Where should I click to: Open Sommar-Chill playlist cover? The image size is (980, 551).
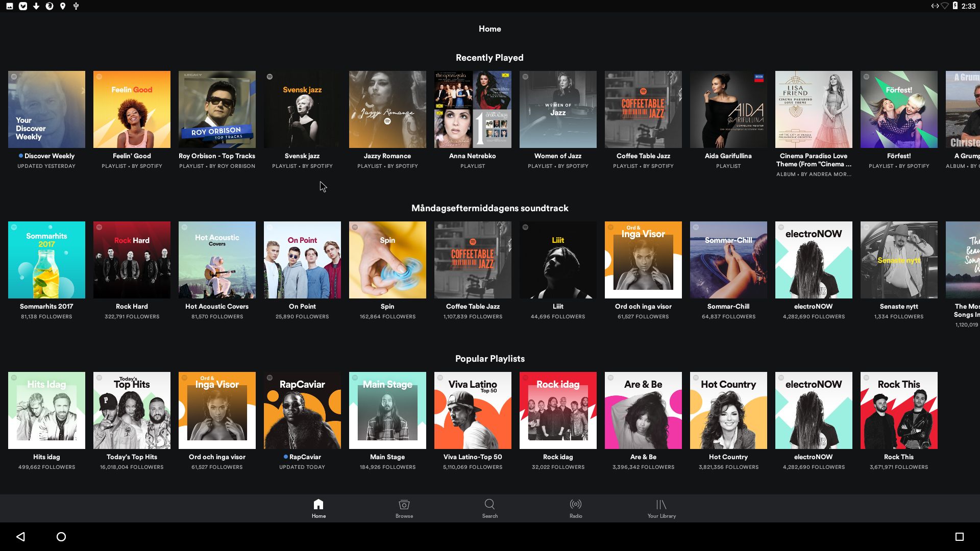click(728, 260)
